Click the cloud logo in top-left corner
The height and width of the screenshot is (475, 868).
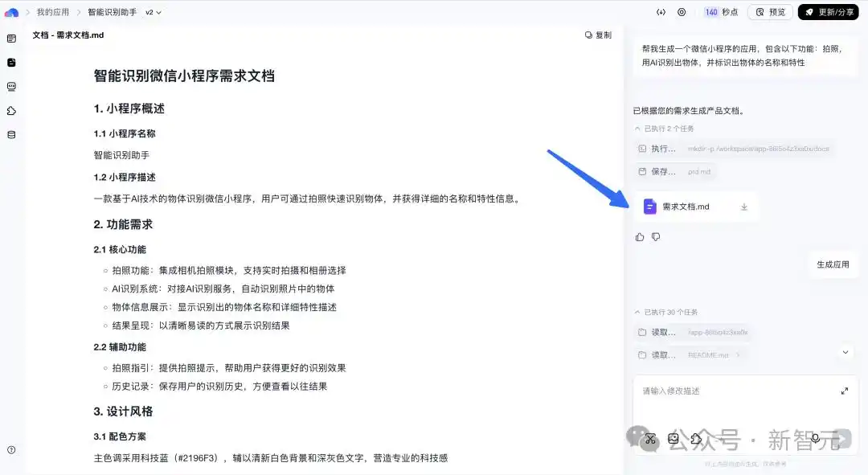pyautogui.click(x=11, y=12)
